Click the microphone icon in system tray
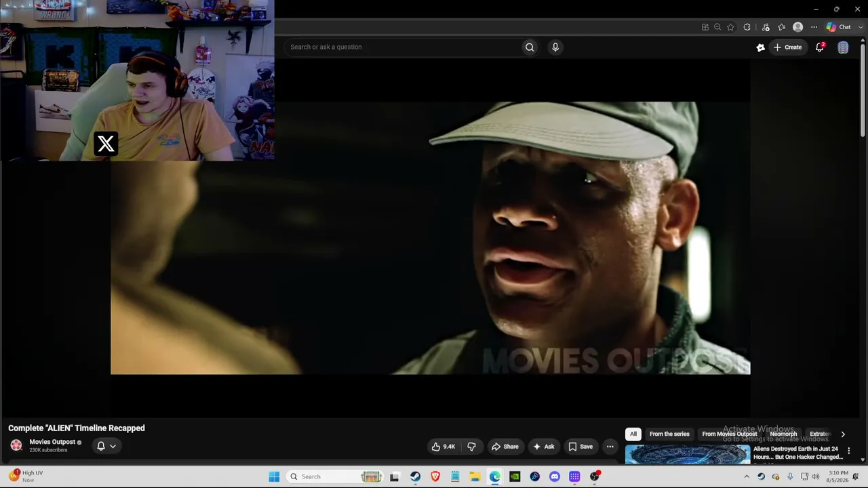 tap(790, 476)
